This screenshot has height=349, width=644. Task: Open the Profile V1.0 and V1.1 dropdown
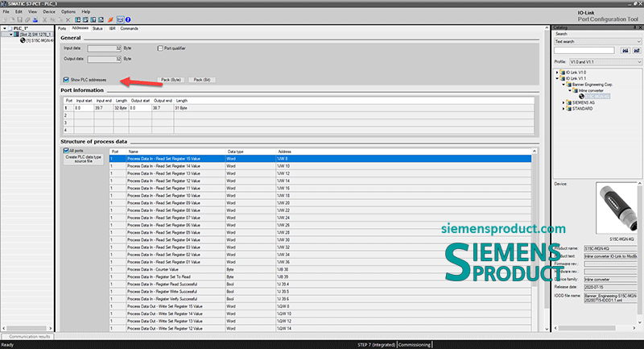click(639, 62)
